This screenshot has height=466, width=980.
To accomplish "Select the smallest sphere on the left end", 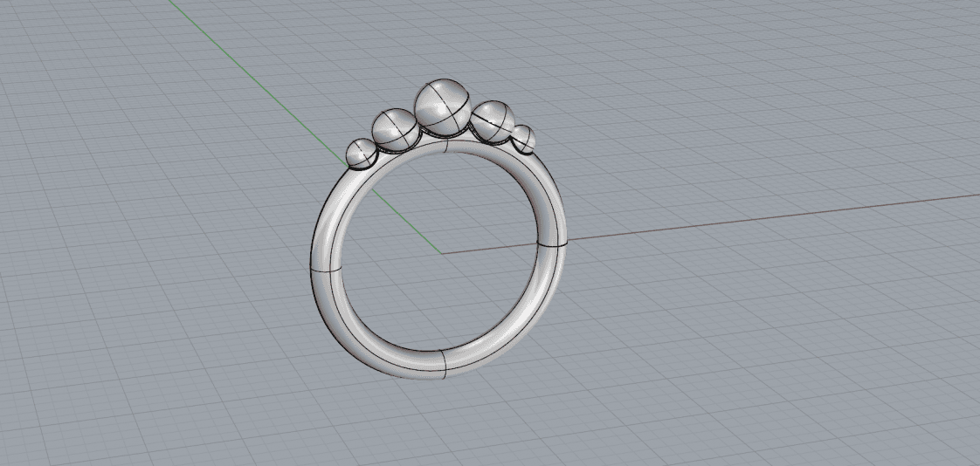I will (x=362, y=154).
